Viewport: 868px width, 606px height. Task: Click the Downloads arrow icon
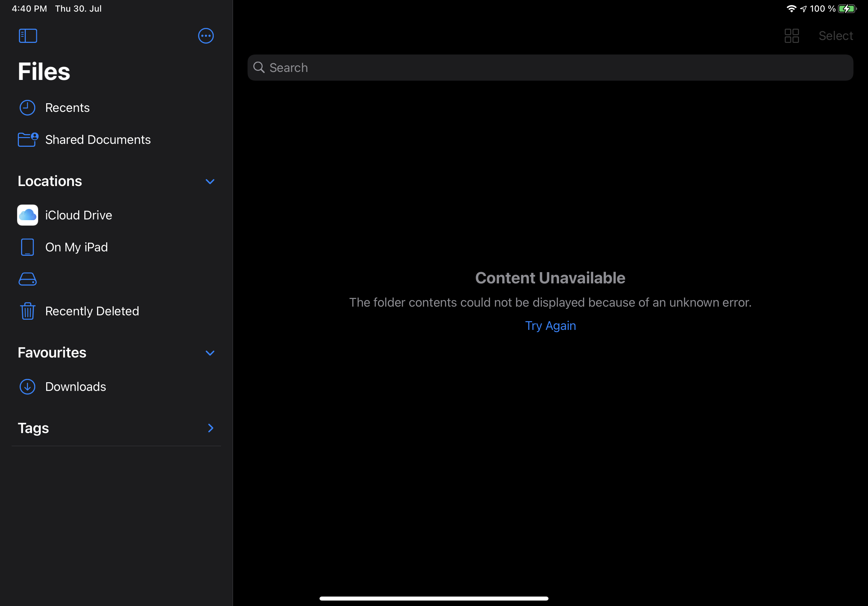click(27, 387)
